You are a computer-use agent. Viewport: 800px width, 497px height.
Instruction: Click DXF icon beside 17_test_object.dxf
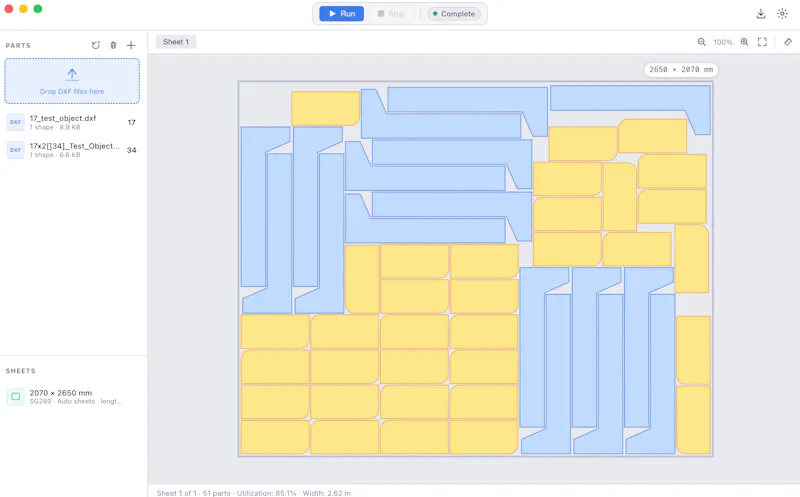[15, 122]
